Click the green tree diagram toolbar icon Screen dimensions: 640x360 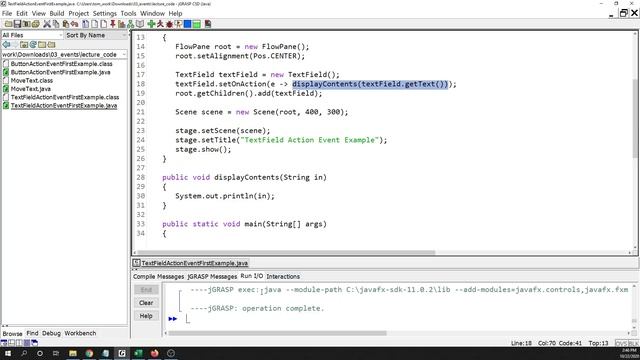click(131, 24)
